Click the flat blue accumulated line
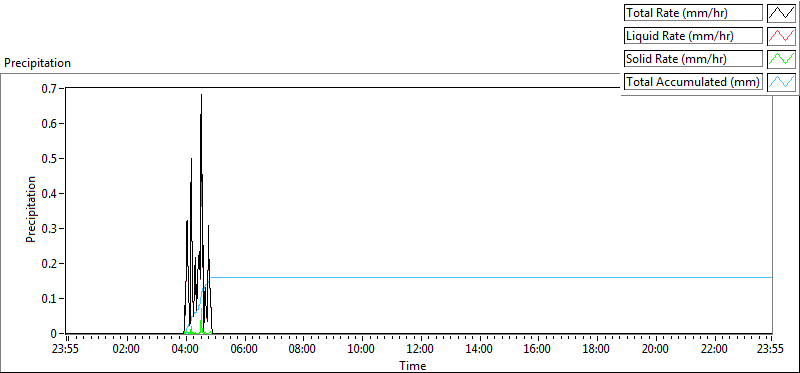Image resolution: width=800 pixels, height=373 pixels. [491, 278]
